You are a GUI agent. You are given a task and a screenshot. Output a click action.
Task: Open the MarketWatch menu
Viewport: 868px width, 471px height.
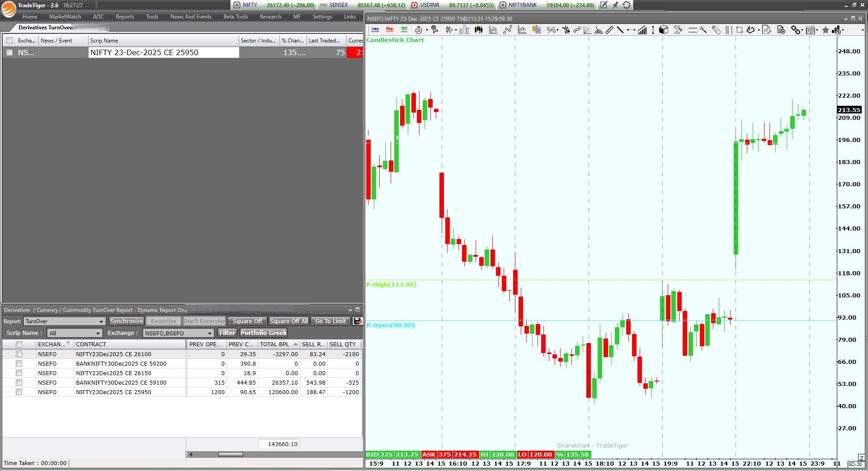[65, 17]
